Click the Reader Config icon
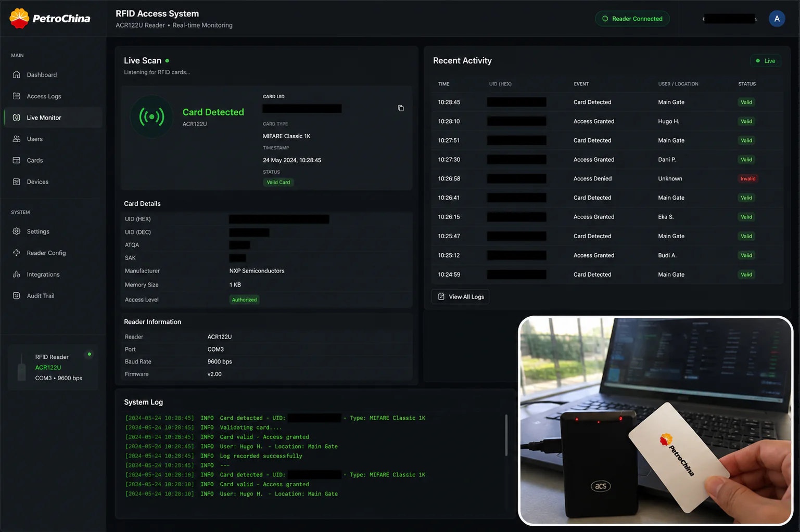This screenshot has height=532, width=800. coord(17,253)
